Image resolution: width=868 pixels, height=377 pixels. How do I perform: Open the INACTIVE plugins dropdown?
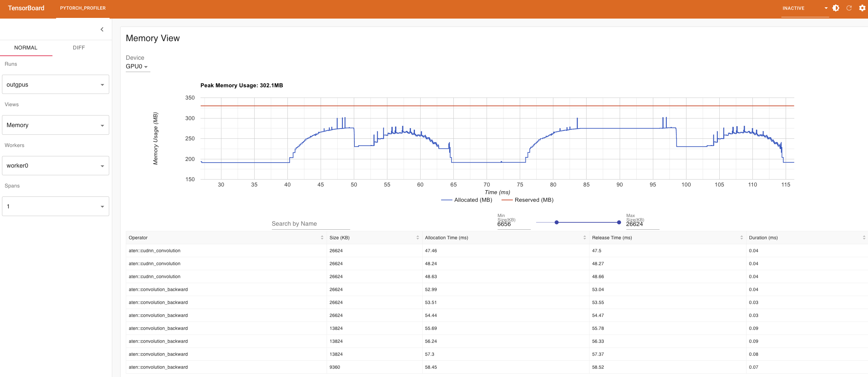[x=805, y=8]
